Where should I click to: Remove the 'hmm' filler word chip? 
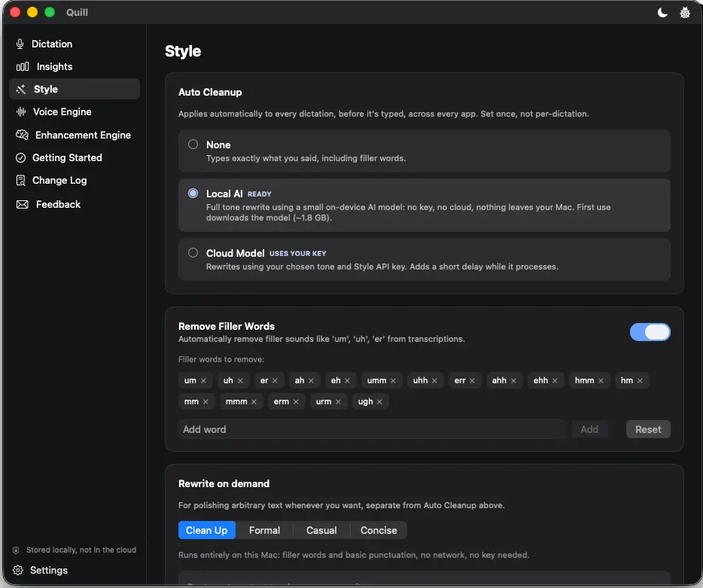coord(601,381)
